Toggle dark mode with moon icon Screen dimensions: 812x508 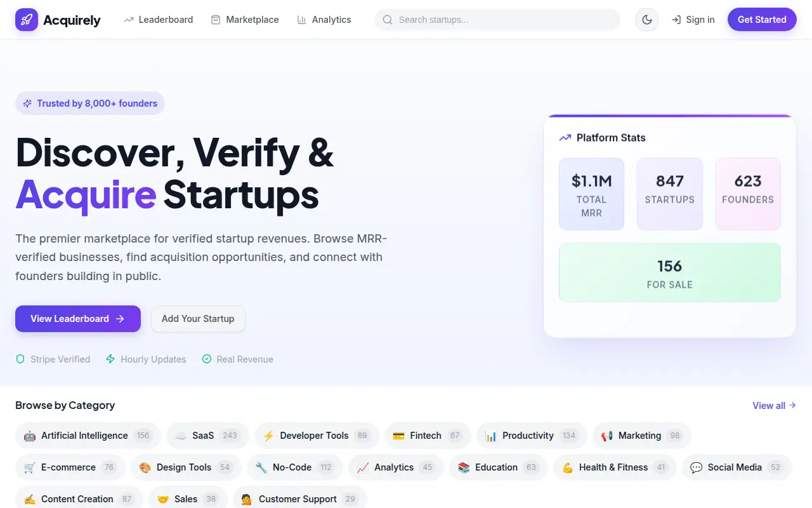point(647,20)
